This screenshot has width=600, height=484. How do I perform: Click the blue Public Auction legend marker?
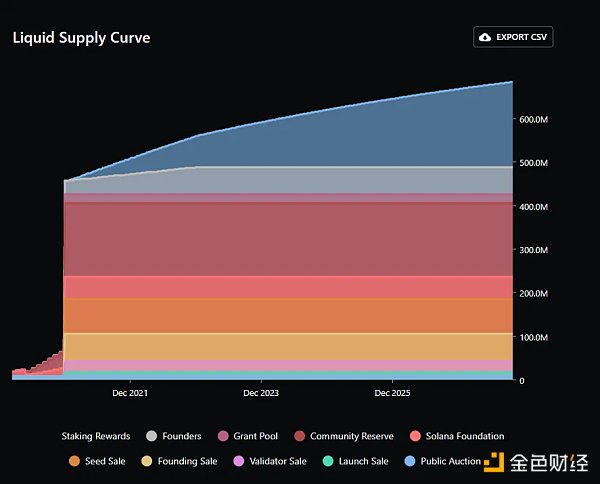click(409, 461)
